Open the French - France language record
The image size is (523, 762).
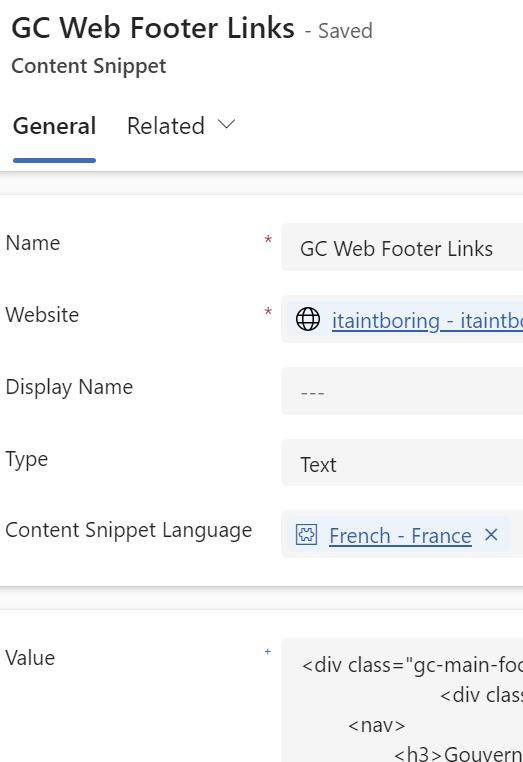(400, 536)
